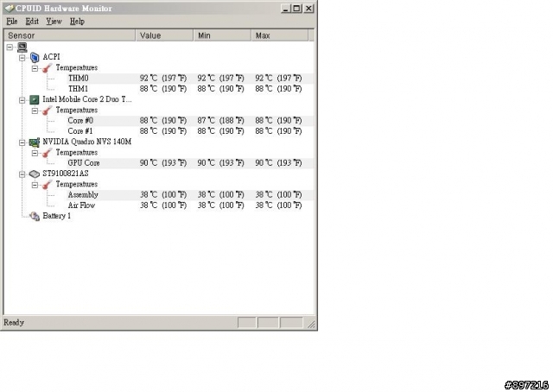Click Core #0 Min value 87 °C

point(221,121)
